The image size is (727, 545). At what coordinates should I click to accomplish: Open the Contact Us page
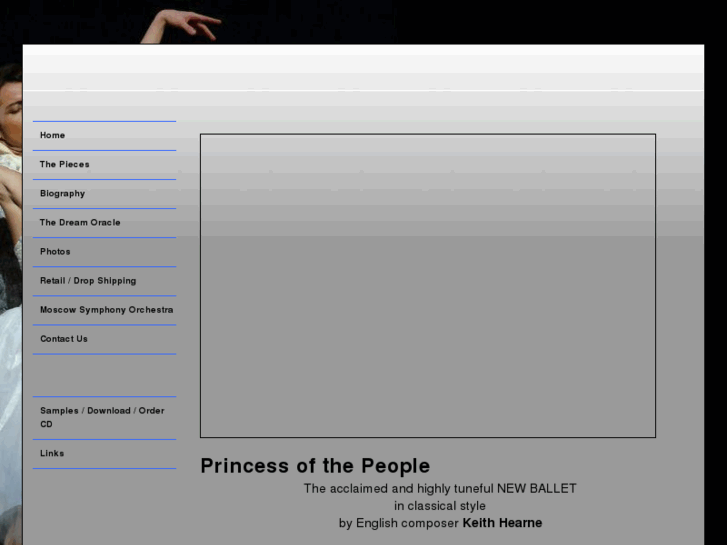[x=104, y=339]
